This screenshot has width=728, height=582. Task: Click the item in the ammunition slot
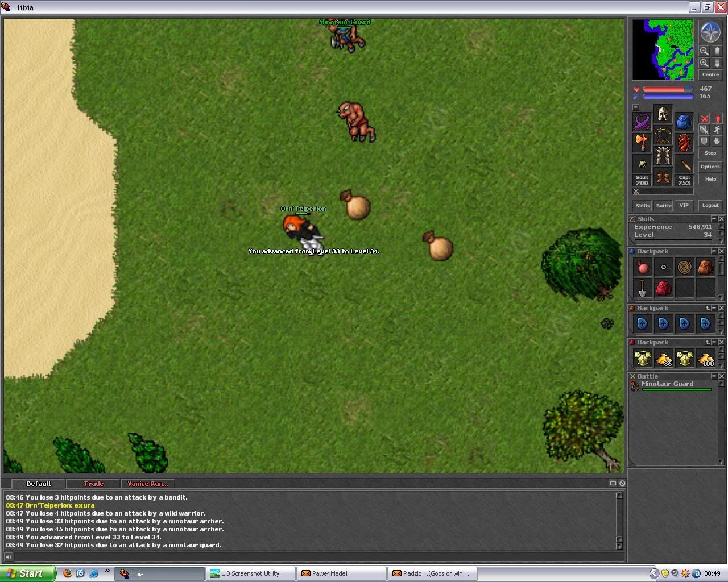click(x=684, y=164)
